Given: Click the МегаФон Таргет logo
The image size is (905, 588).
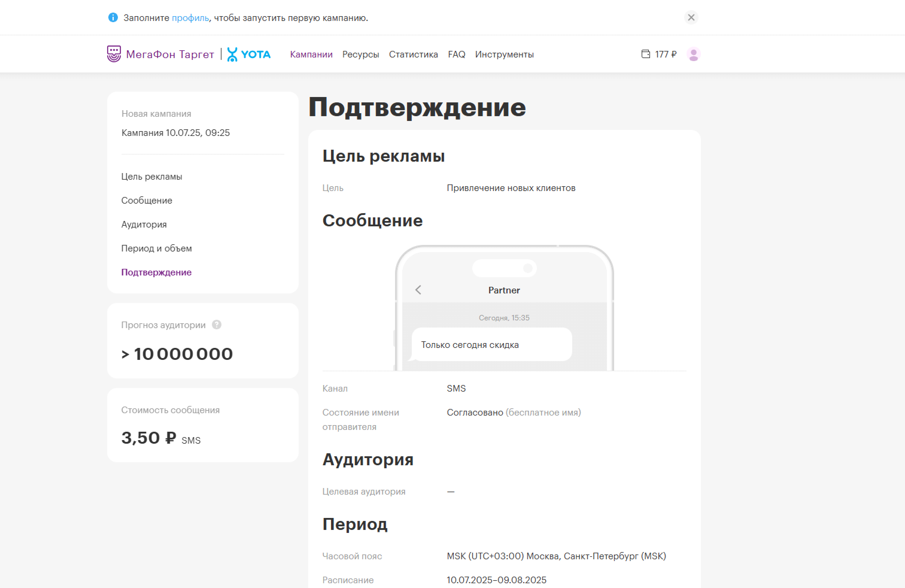Looking at the screenshot, I should point(160,54).
